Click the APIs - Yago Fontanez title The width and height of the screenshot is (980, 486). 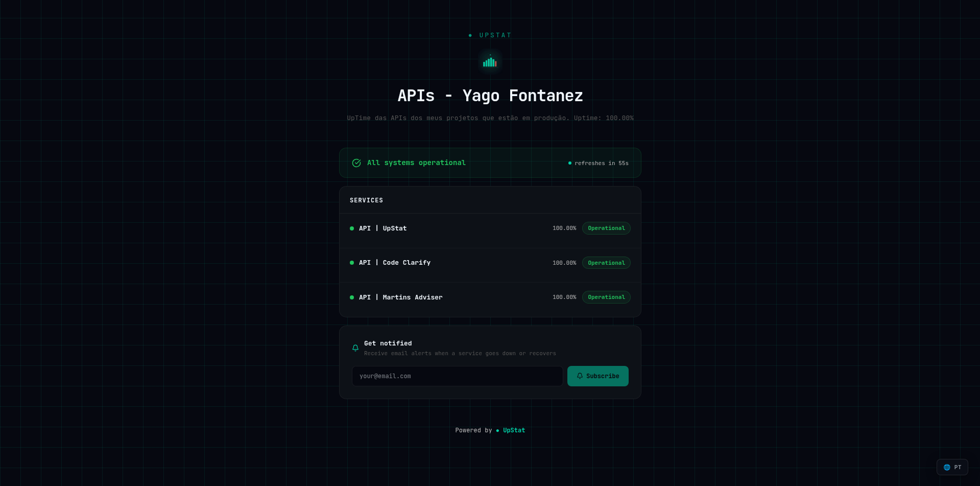click(x=490, y=96)
